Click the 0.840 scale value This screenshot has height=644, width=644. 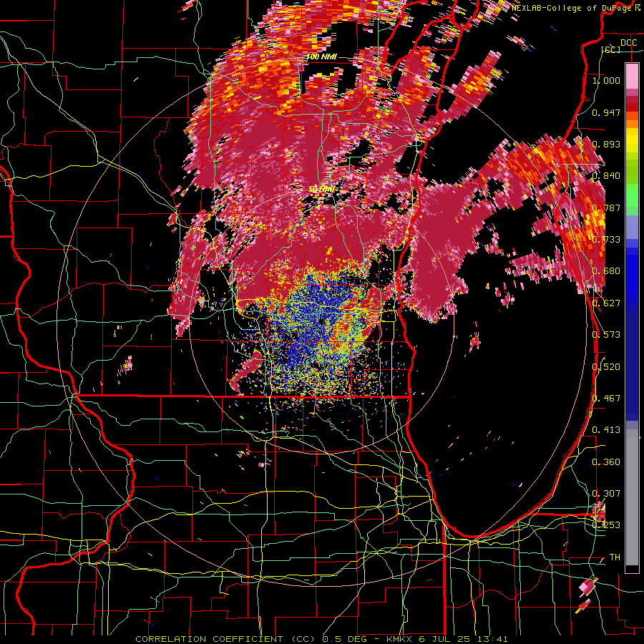coord(606,176)
